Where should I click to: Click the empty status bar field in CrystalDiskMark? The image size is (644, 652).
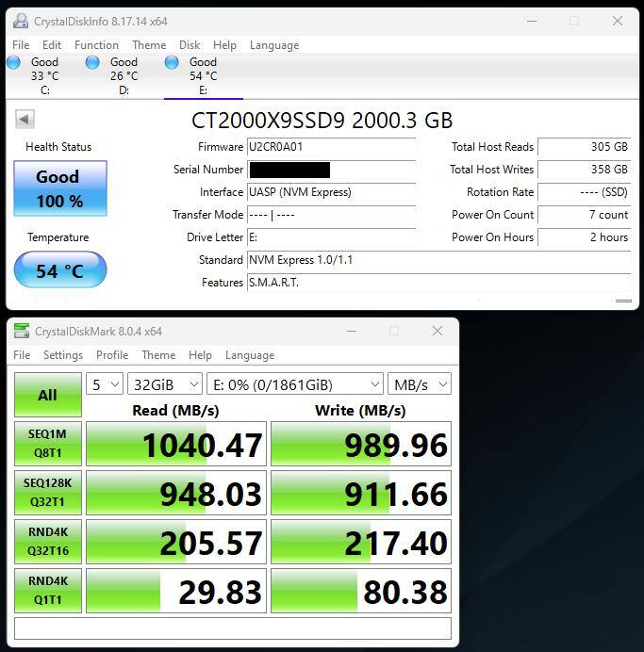coord(232,628)
